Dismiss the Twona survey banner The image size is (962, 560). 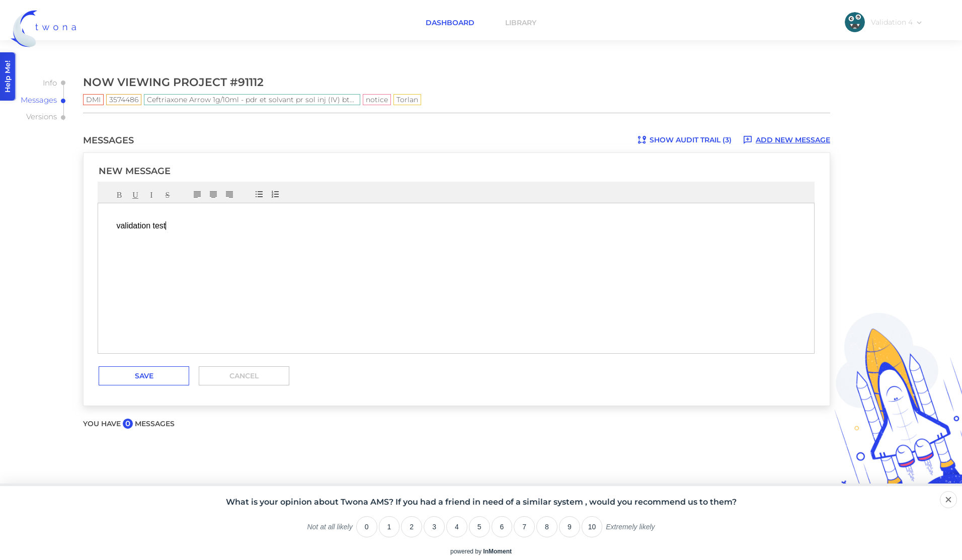[948, 500]
